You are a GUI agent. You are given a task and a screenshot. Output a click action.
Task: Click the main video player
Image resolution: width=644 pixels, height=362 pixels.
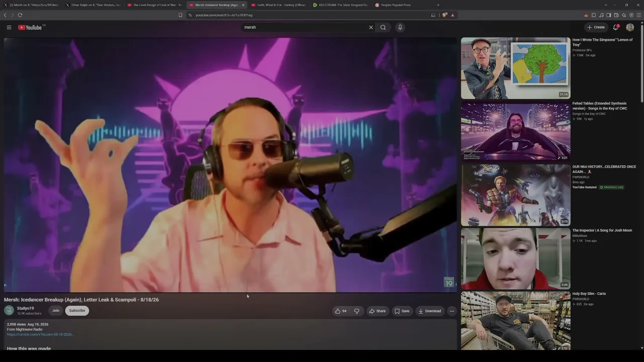230,165
